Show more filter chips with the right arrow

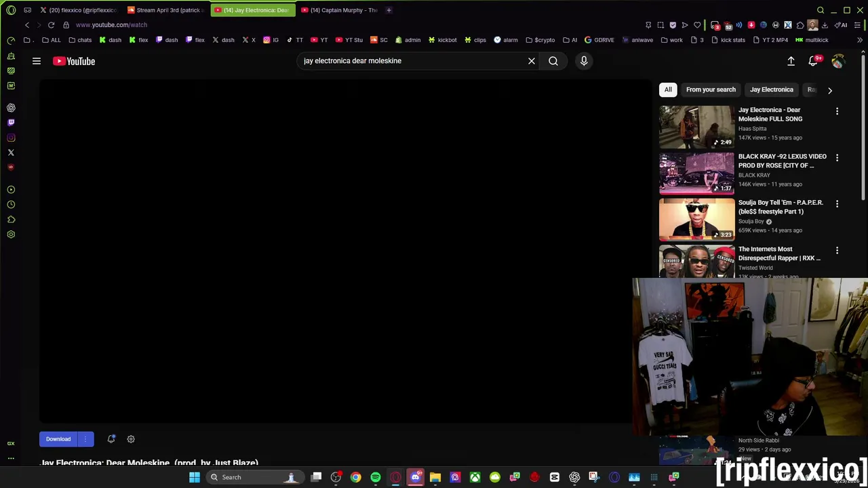(x=829, y=90)
